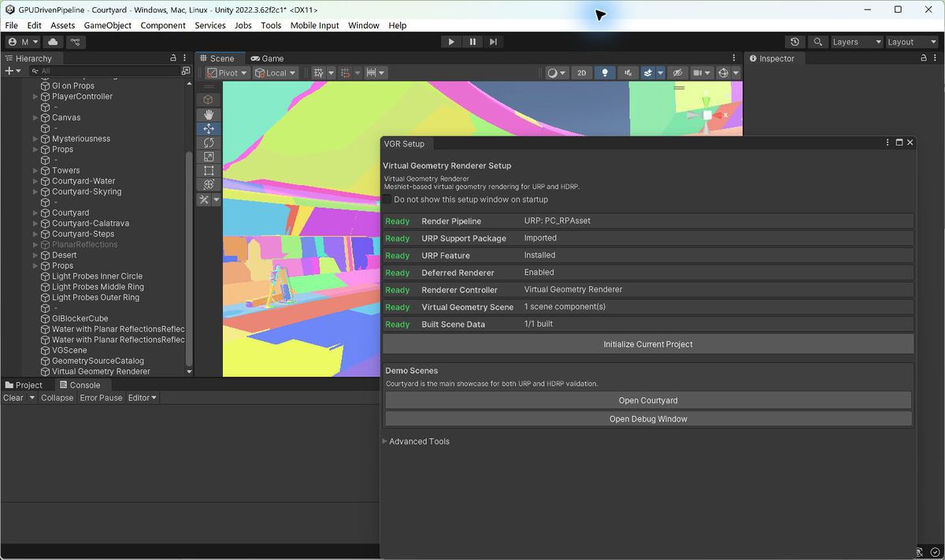Click the Step frame button
The width and height of the screenshot is (945, 560).
494,42
